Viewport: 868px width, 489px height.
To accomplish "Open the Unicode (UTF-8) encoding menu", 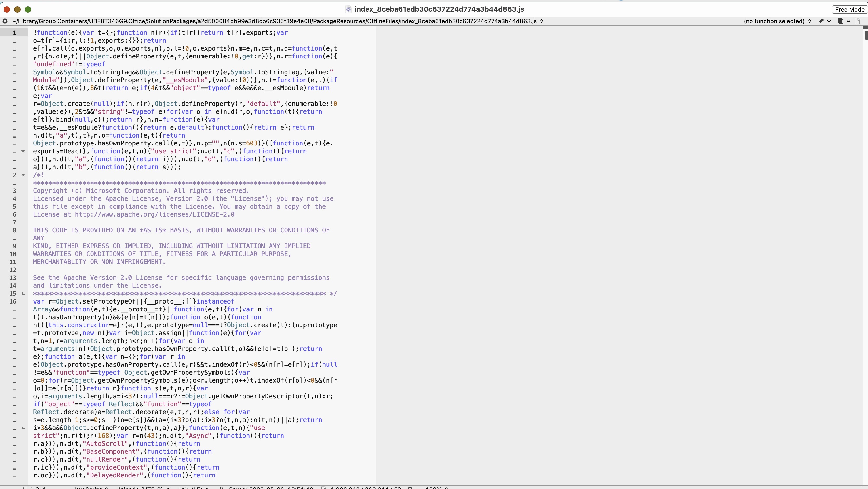I will pyautogui.click(x=143, y=488).
